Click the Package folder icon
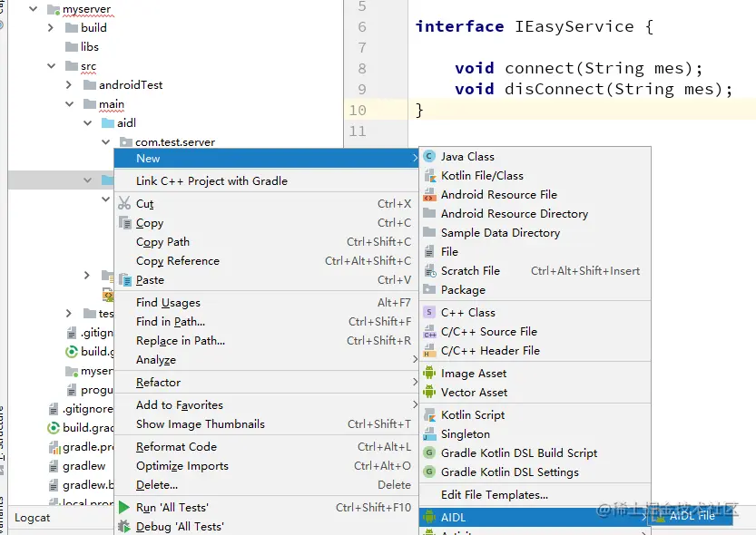Viewport: 756px width, 535px height. [429, 289]
